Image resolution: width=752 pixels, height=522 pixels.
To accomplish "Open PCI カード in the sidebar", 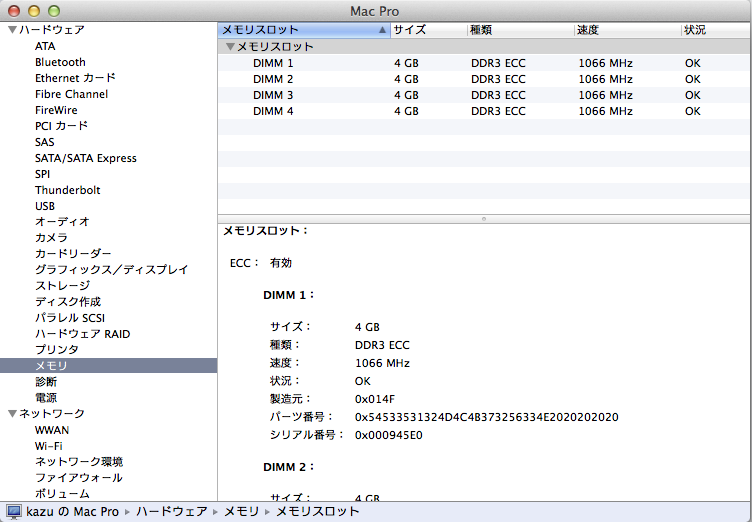I will point(61,126).
